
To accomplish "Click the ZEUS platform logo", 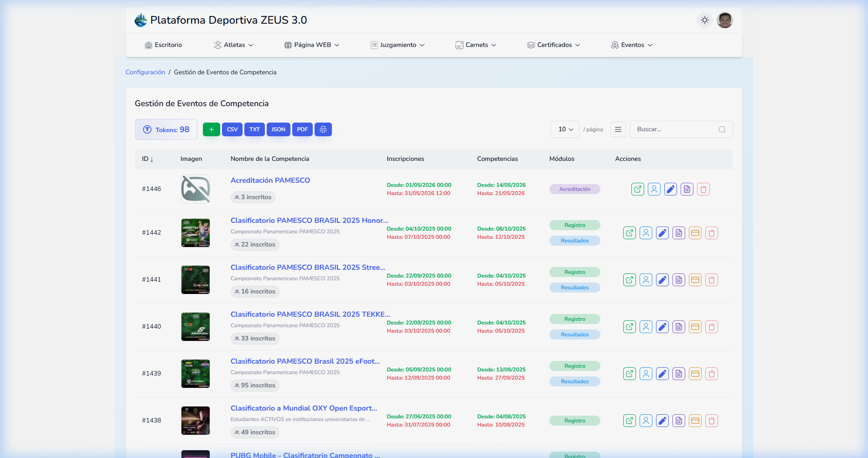I will 141,20.
